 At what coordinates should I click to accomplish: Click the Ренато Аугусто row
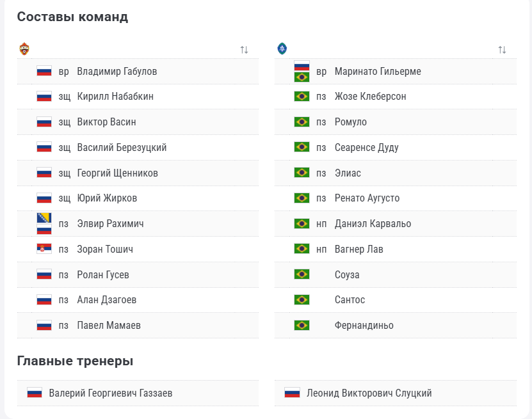[396, 198]
